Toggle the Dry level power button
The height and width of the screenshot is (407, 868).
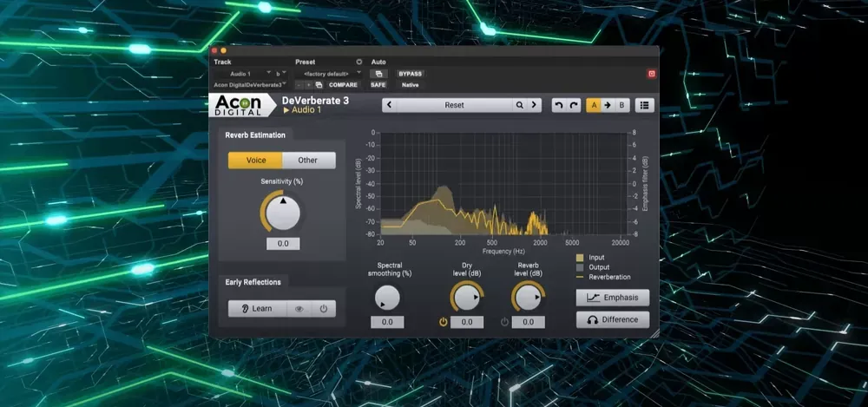(443, 322)
